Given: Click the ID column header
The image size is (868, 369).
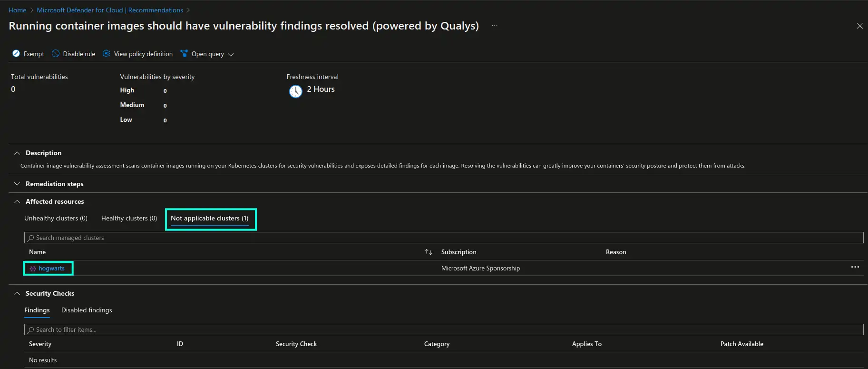Looking at the screenshot, I should 180,344.
